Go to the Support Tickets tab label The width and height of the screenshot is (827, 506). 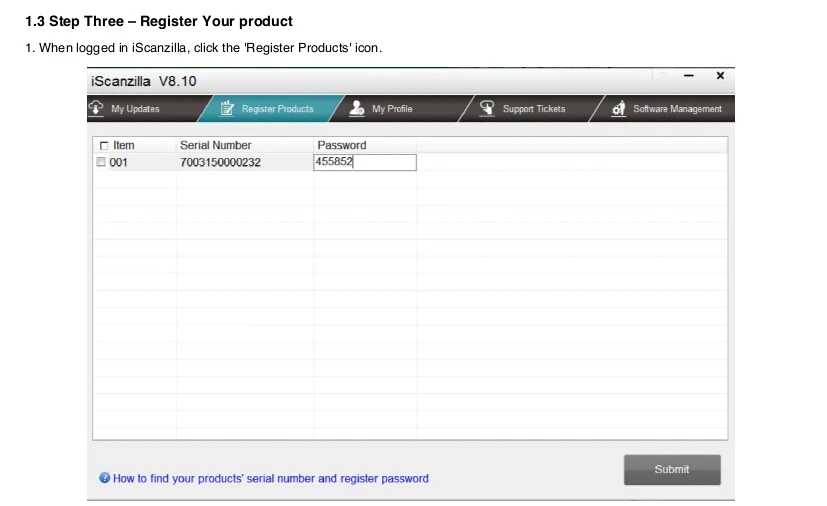coord(533,109)
